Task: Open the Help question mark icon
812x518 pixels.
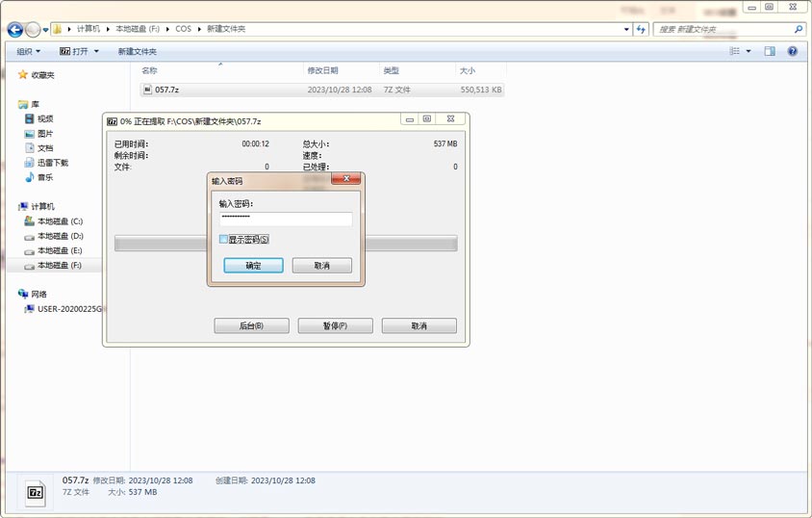Action: 793,51
